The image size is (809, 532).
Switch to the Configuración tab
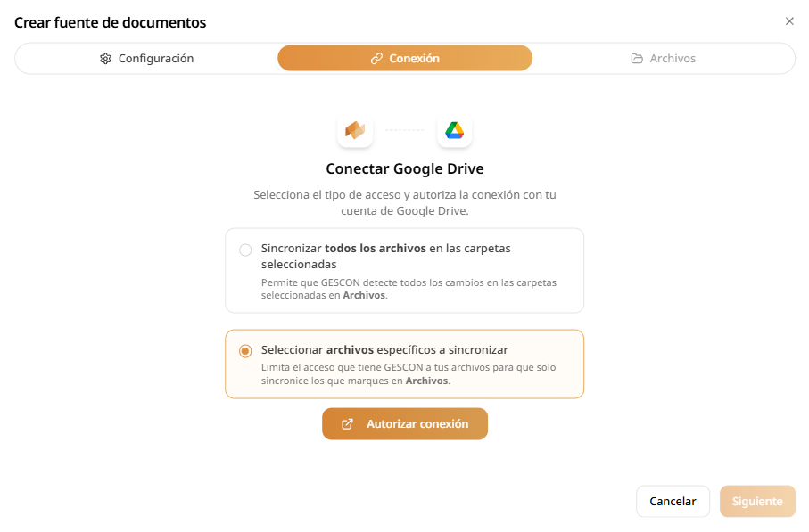coord(147,58)
